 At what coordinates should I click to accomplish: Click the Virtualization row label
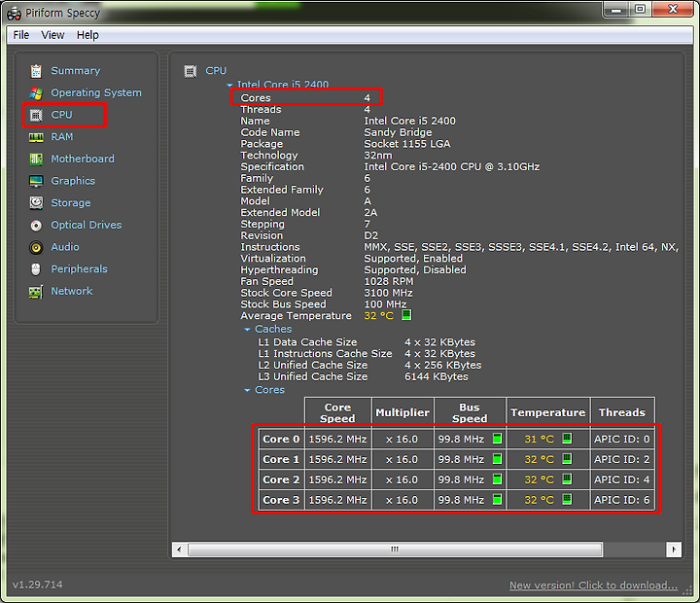coord(273,258)
